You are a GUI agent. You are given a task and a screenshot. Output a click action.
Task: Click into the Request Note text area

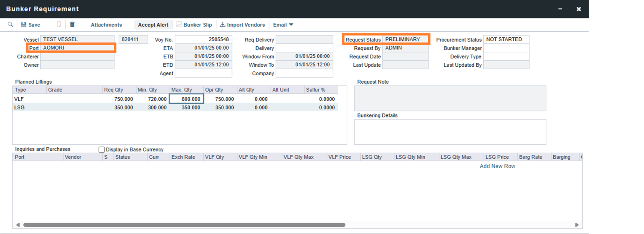click(450, 98)
